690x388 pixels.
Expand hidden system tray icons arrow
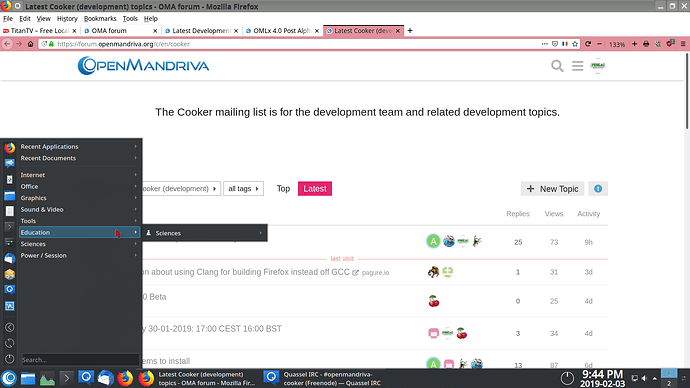tap(655, 378)
